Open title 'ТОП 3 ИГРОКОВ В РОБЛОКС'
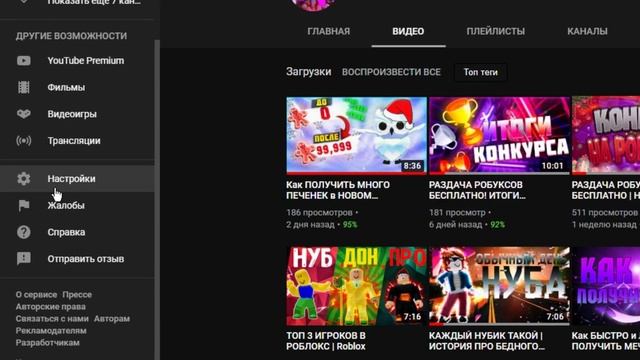640x360 pixels. tap(326, 341)
